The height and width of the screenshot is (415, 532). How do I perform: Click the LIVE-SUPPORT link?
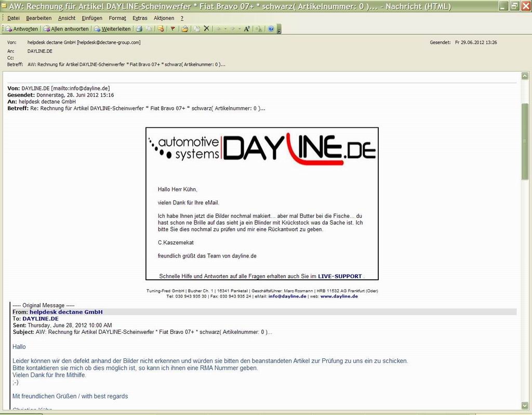(340, 276)
